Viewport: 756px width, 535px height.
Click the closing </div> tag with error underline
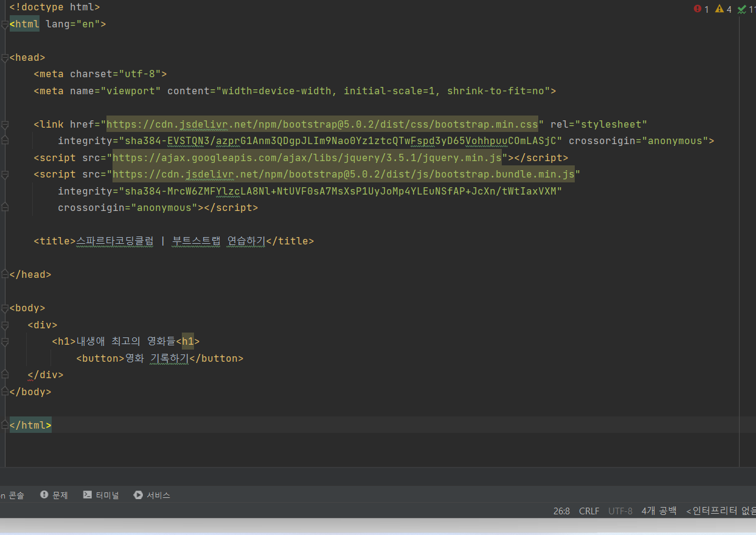click(x=46, y=375)
